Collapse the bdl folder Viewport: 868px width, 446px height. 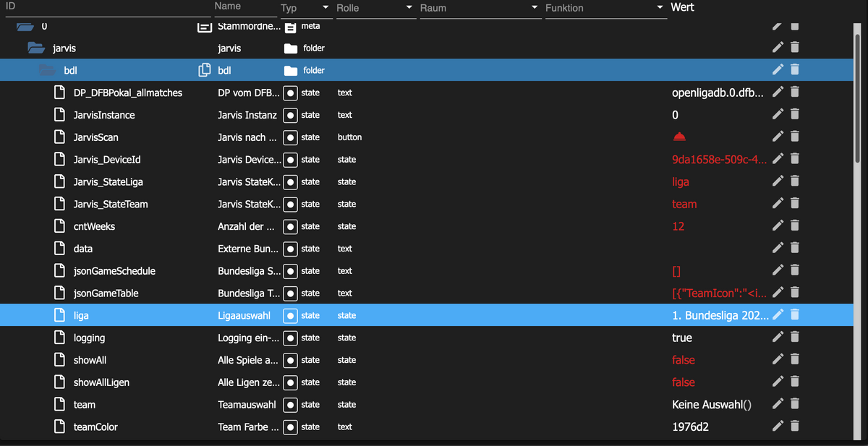pos(46,70)
